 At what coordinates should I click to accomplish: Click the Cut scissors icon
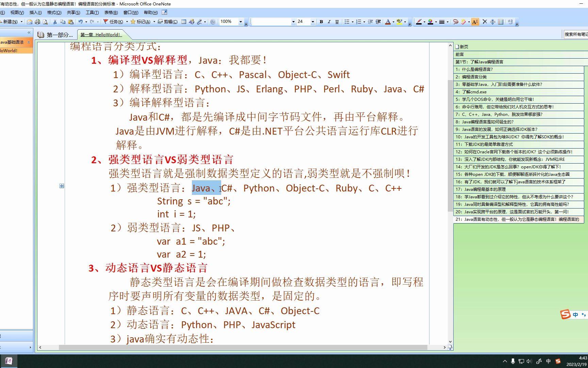pos(54,22)
